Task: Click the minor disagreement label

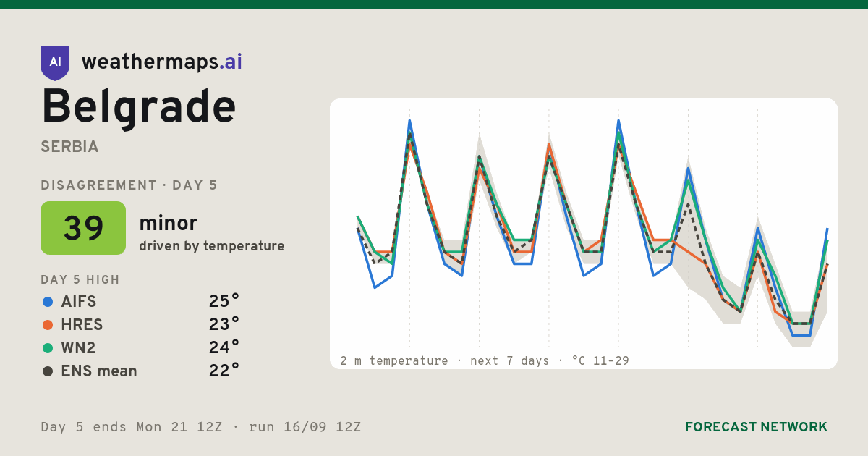Action: click(x=168, y=224)
